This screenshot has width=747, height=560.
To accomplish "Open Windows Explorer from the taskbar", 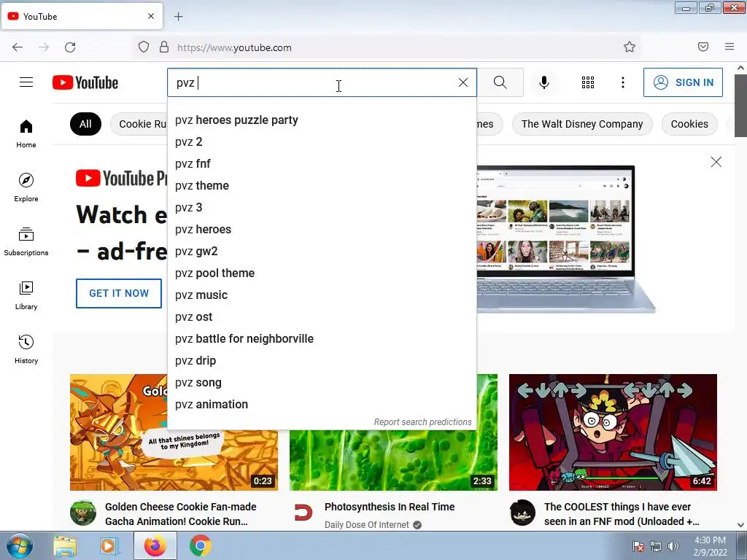I will point(65,545).
